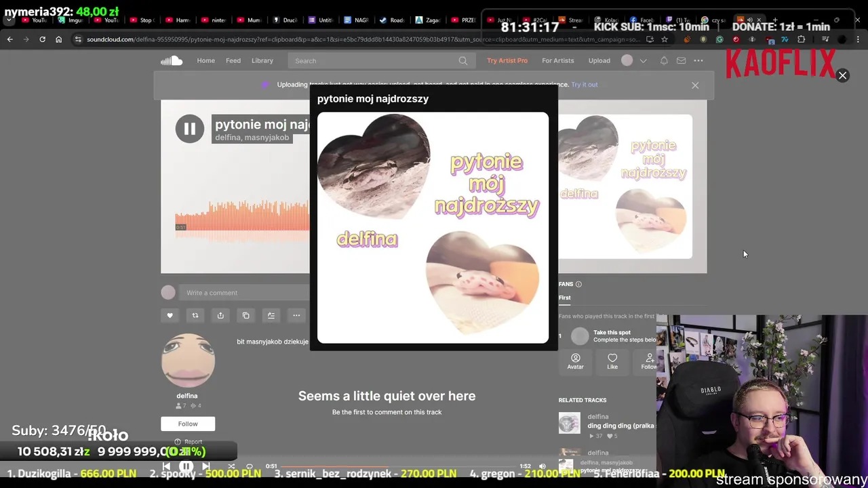Screen dimensions: 868x488
Task: Open the 'Try it out' banner link
Action: coord(584,85)
